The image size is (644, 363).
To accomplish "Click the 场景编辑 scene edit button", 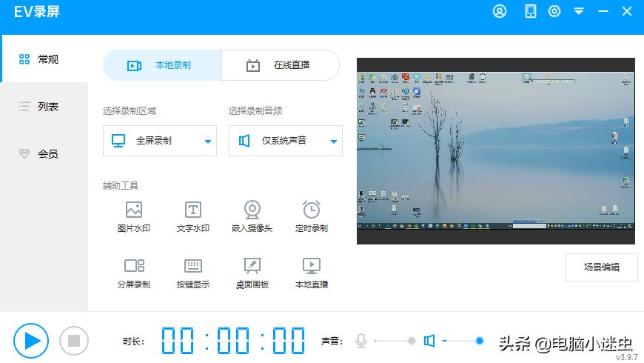I will pos(601,267).
